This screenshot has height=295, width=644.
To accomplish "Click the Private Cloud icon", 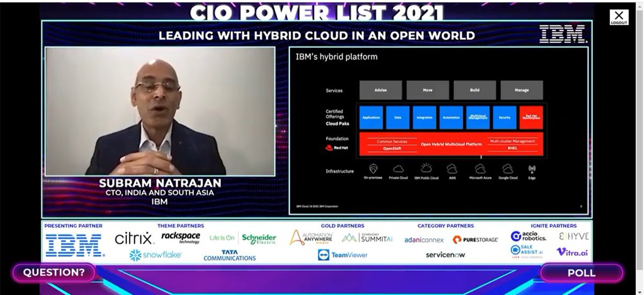I will [x=398, y=168].
